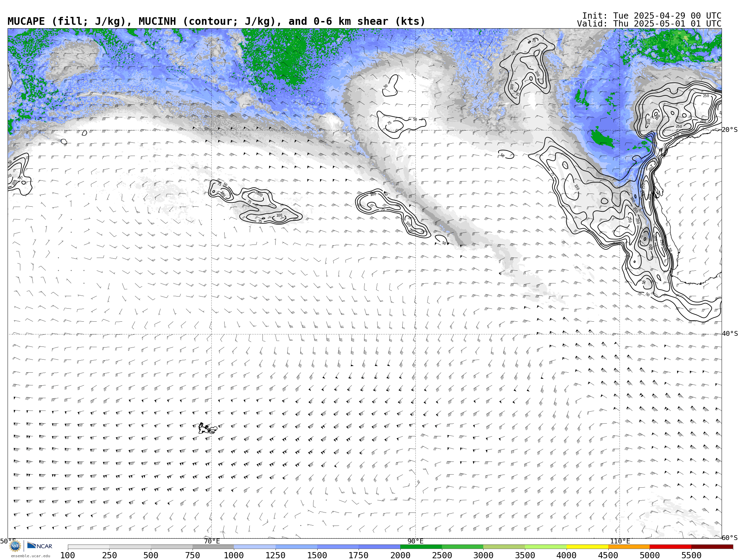The height and width of the screenshot is (560, 744).
Task: Click the colorbar tick label 500
Action: (151, 555)
